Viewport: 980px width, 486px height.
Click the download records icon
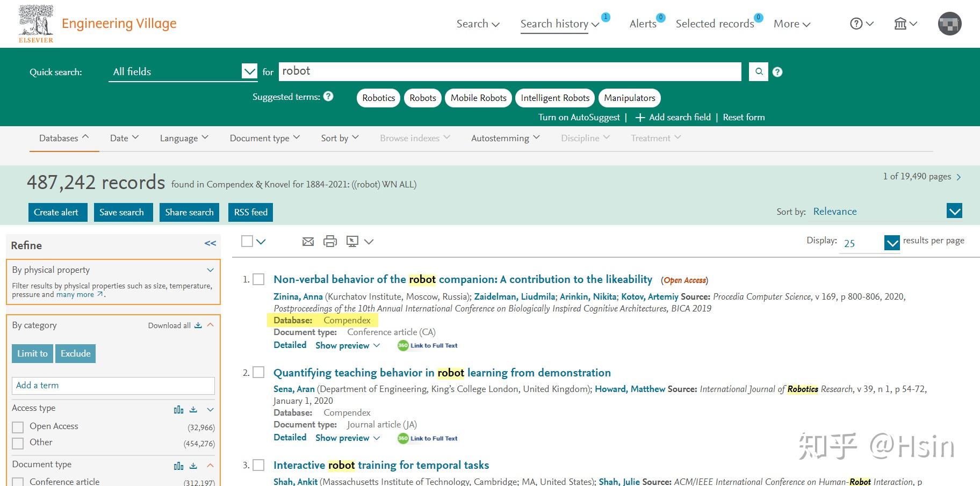352,241
